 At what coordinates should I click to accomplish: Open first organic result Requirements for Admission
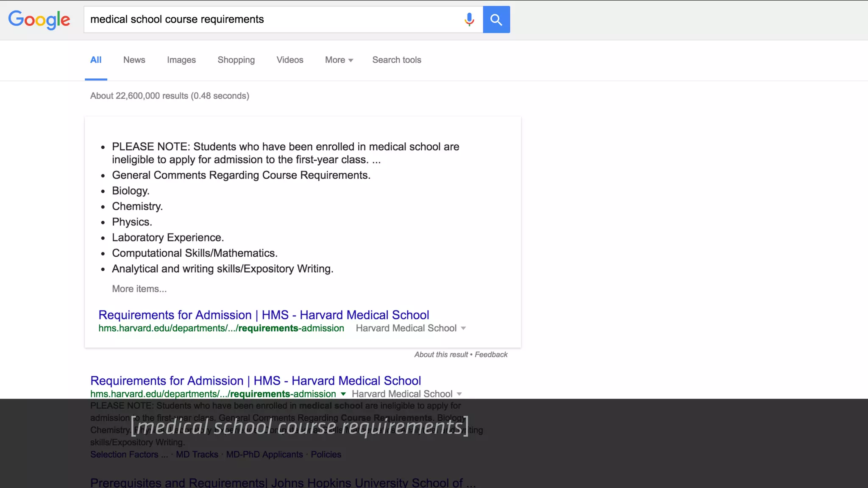click(256, 380)
